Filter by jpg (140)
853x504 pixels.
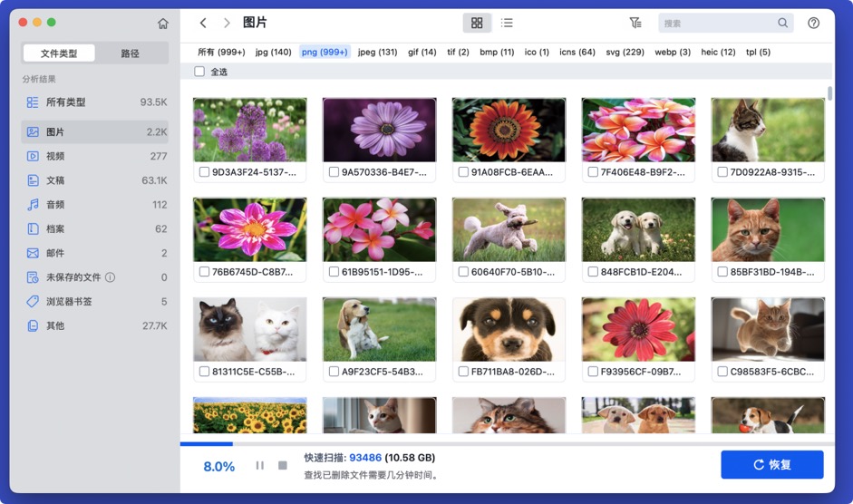pyautogui.click(x=273, y=53)
